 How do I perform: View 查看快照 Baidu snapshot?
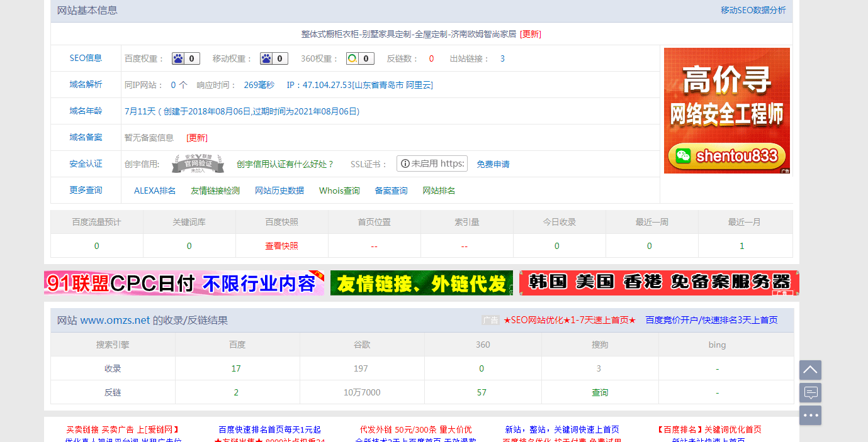[281, 246]
